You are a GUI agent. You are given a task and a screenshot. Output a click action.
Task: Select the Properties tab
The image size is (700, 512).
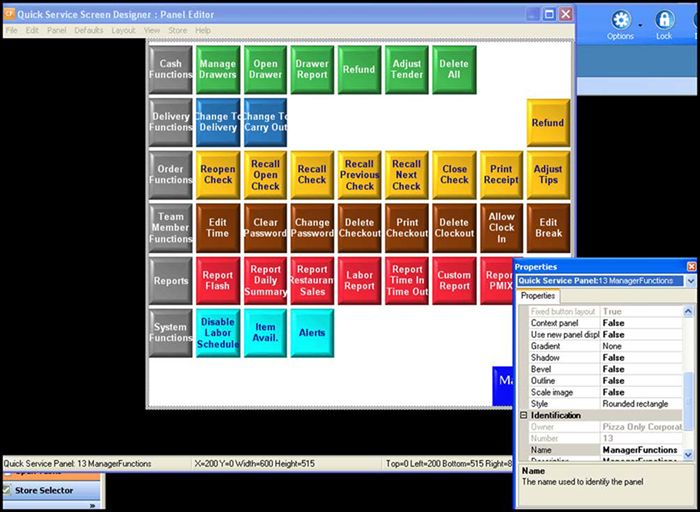(538, 296)
